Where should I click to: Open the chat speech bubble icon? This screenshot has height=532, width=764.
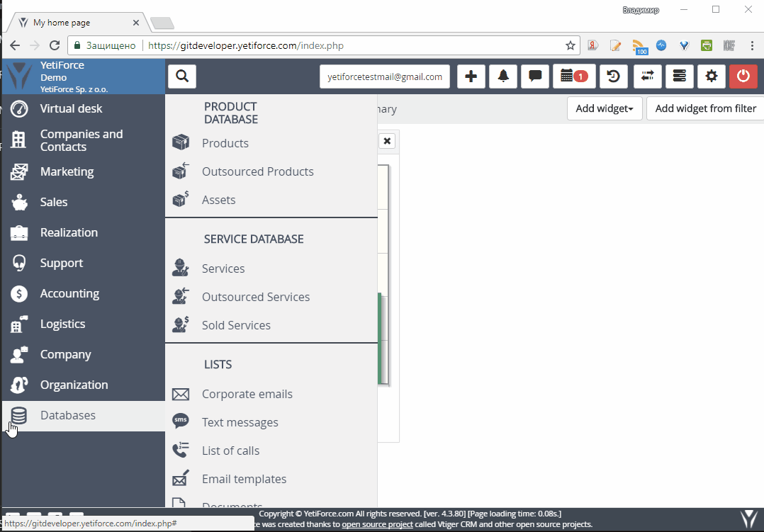pos(535,77)
